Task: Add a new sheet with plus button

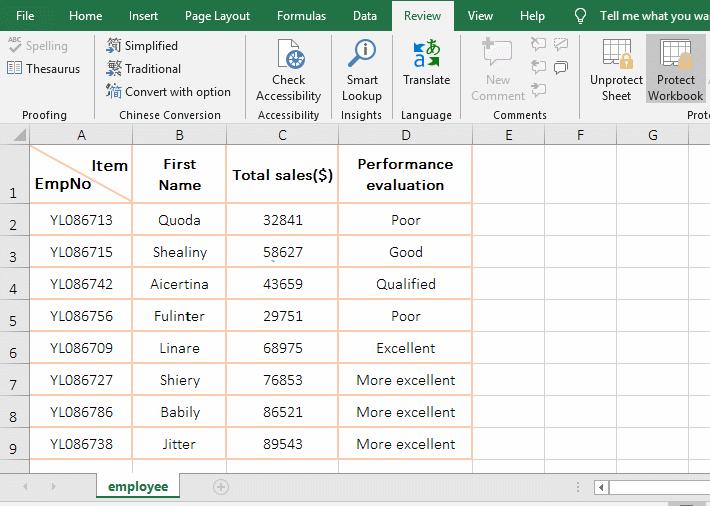Action: coord(221,487)
